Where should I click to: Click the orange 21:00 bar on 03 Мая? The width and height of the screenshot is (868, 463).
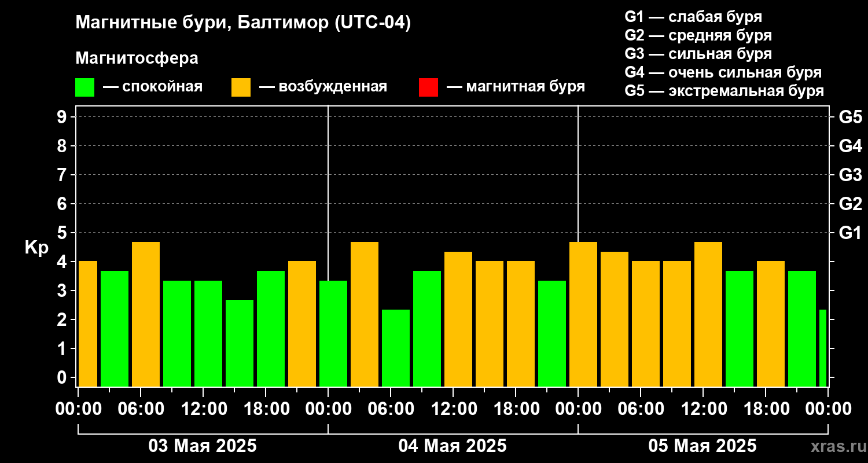302,324
